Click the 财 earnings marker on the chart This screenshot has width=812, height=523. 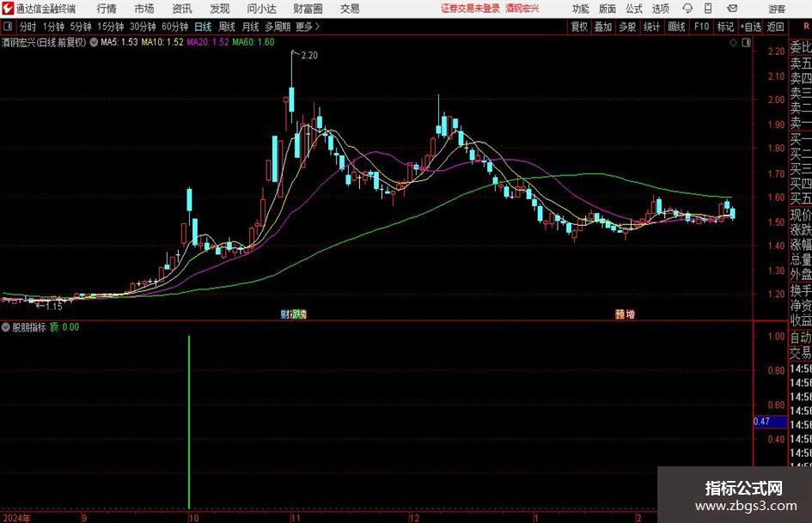[284, 314]
